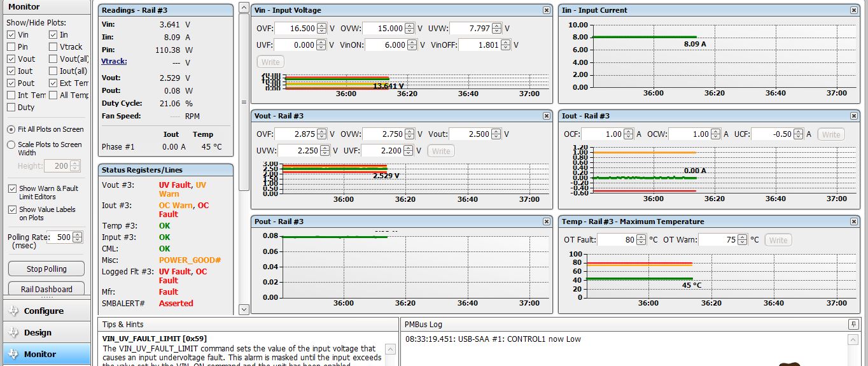Click Write in the Vout panel
This screenshot has height=366, width=868.
click(x=441, y=151)
